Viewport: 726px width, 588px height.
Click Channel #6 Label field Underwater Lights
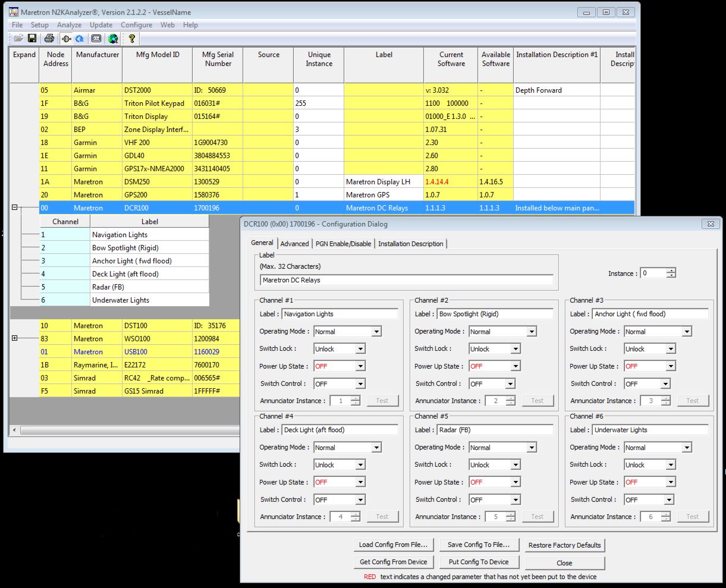tap(650, 430)
